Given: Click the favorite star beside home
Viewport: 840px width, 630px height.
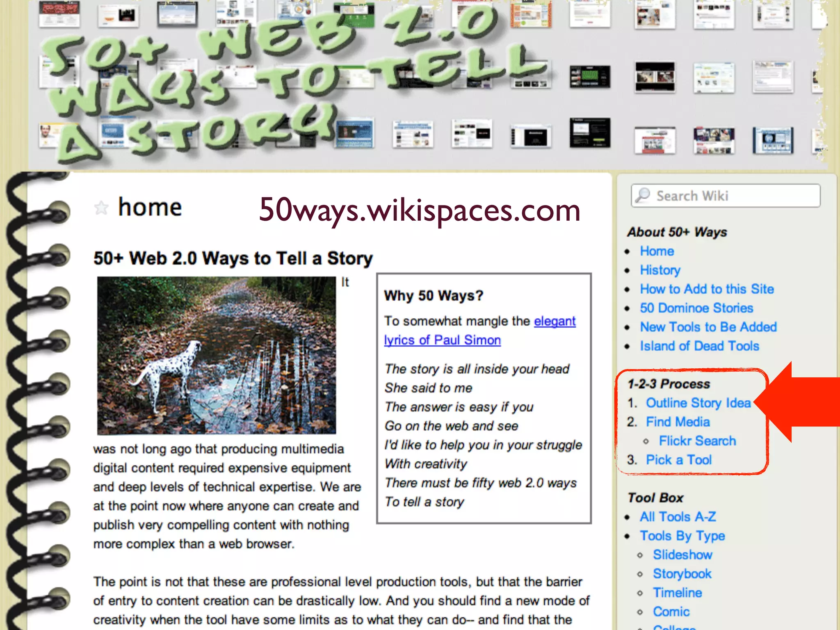Looking at the screenshot, I should [x=101, y=208].
